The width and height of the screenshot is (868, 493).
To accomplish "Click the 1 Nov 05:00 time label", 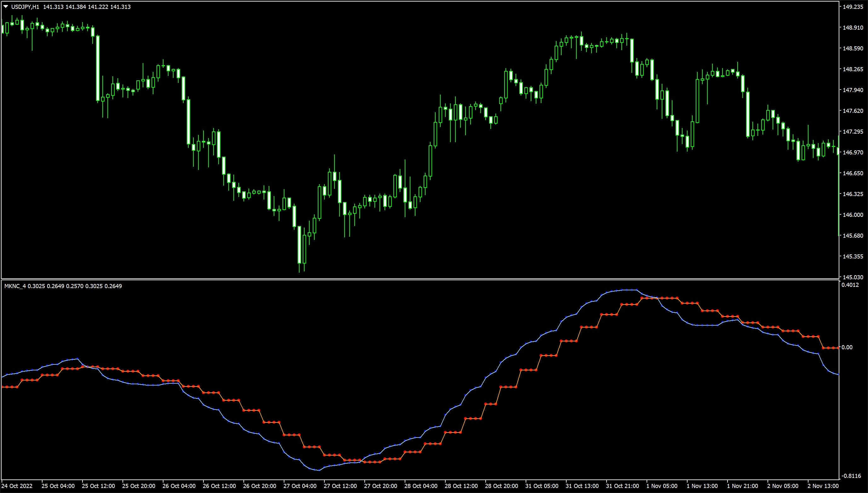I will click(x=662, y=486).
